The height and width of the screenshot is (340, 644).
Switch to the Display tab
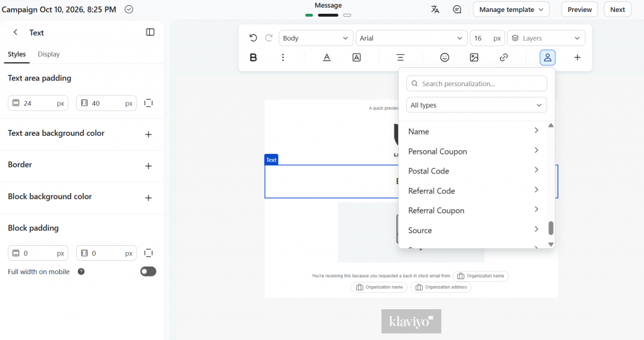[x=48, y=54]
